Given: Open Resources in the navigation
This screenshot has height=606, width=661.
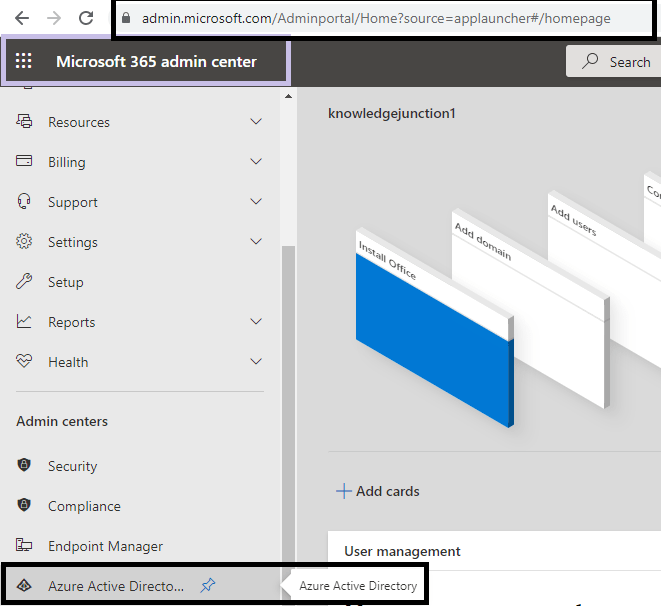Looking at the screenshot, I should tap(140, 122).
